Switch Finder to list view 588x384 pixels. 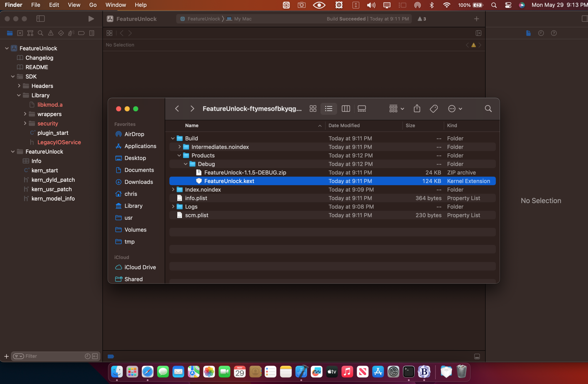click(329, 109)
